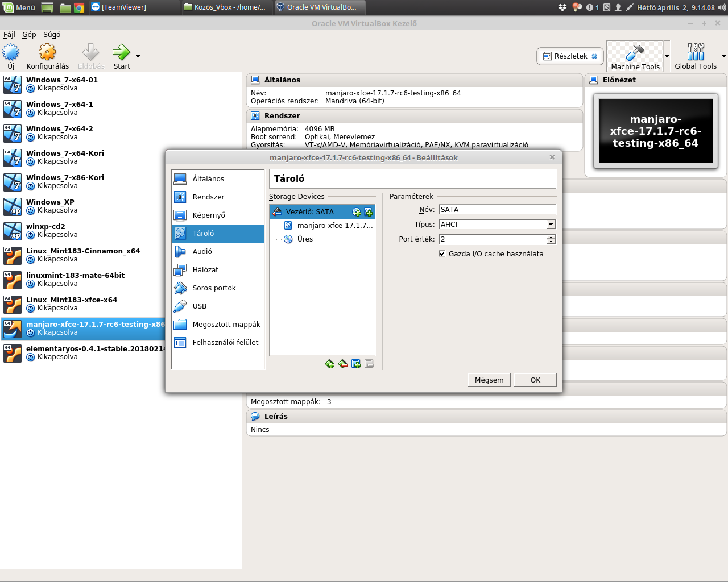Viewport: 728px width, 582px height.
Task: Open the notification alert tray icon
Action: click(590, 7)
